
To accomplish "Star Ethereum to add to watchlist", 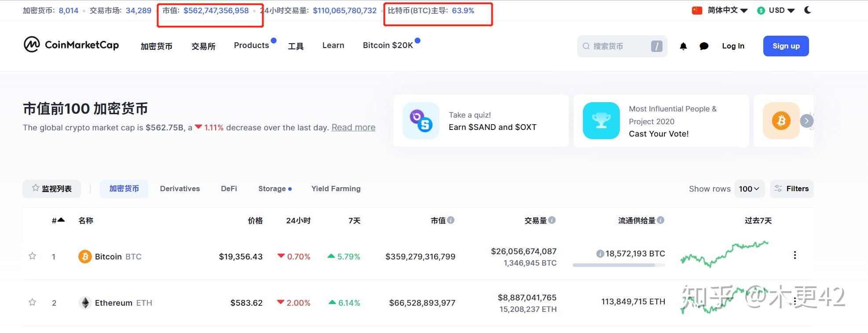I will pyautogui.click(x=32, y=302).
